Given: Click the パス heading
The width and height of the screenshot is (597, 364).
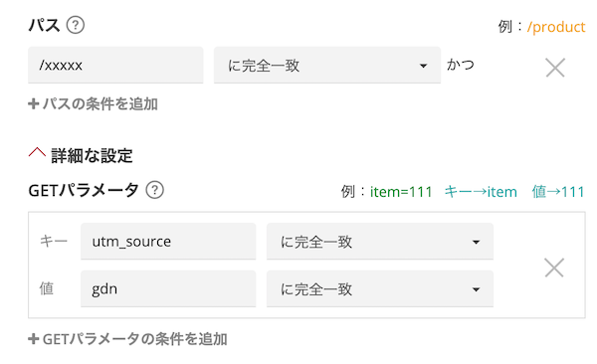Looking at the screenshot, I should (44, 26).
